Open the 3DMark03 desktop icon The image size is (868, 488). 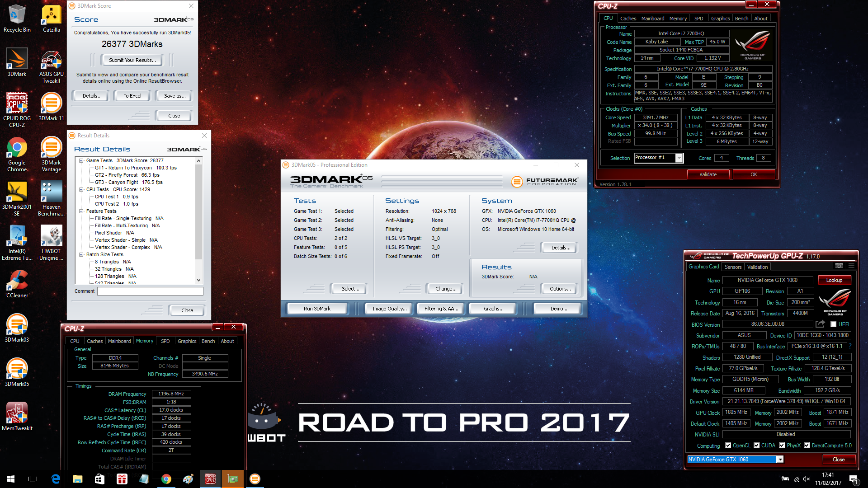click(x=17, y=328)
